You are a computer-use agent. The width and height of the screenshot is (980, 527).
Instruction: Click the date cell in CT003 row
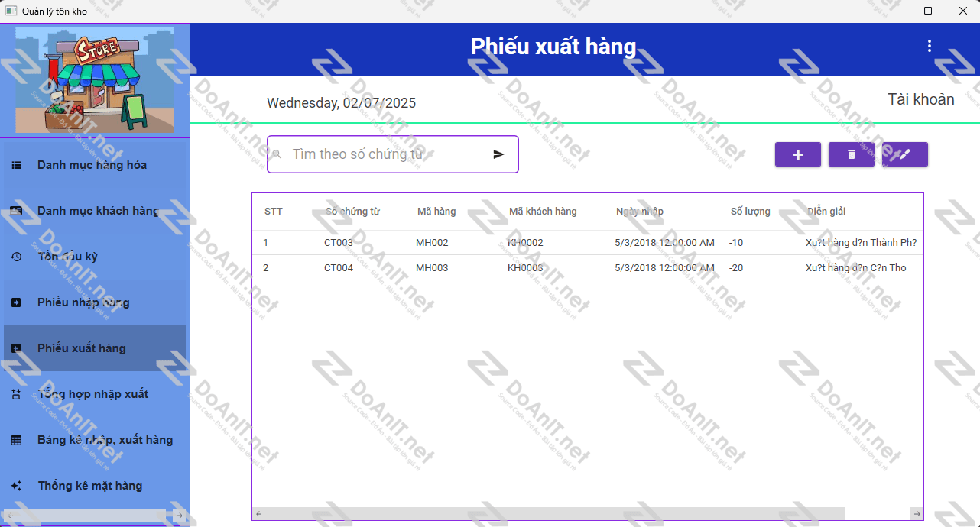tap(664, 243)
